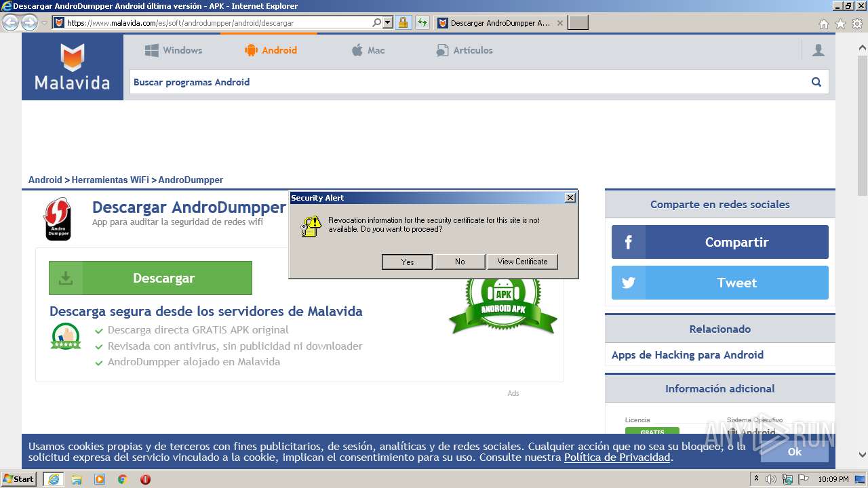Expand the address bar dropdown arrow
Image resolution: width=868 pixels, height=488 pixels.
tap(388, 22)
